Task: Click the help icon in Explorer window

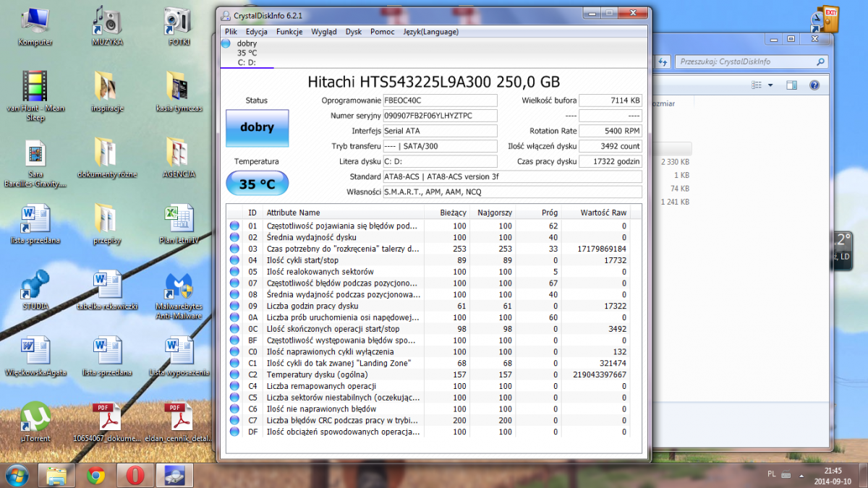Action: coord(814,85)
